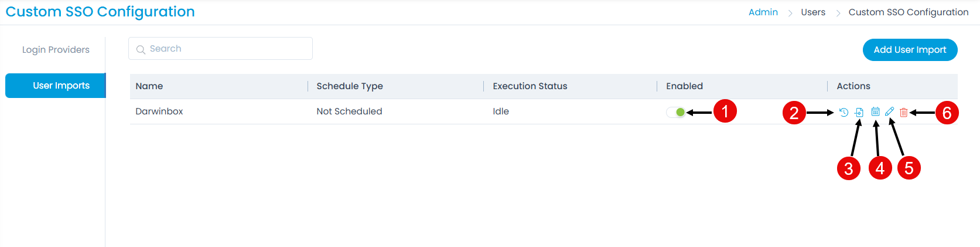Open the Users breadcrumb link
Screen dimensions: 980x247
[813, 12]
